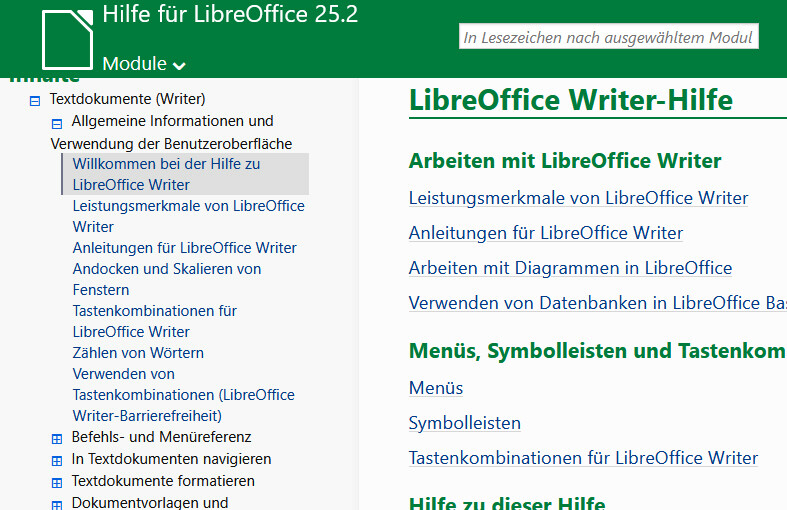Open Tastenkombinationen für LibreOffice Writer sidebar entry

[x=154, y=321]
